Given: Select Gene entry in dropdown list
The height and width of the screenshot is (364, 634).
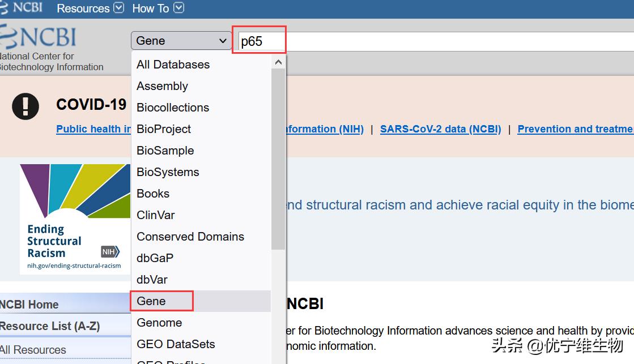Looking at the screenshot, I should 151,301.
